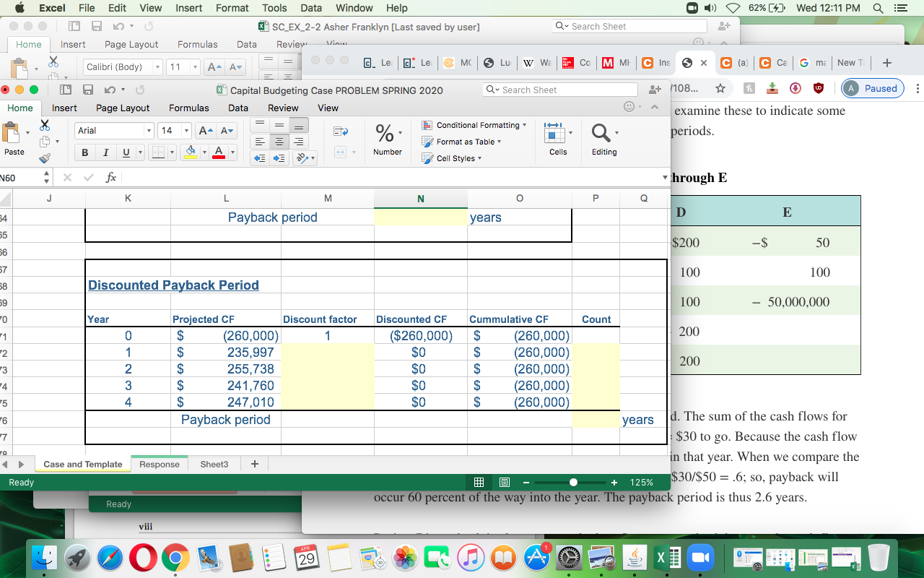Screen dimensions: 924x578
Task: Click the Chrome bookmark star icon
Action: click(720, 88)
